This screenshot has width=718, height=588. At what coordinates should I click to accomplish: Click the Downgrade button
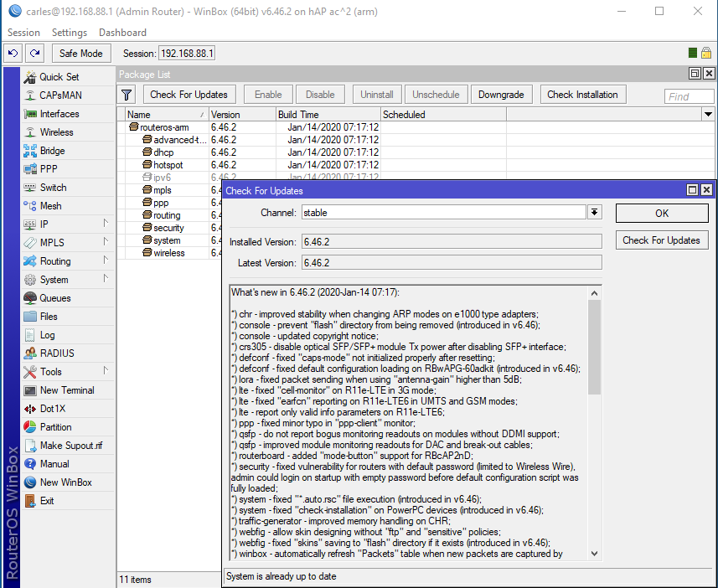pyautogui.click(x=501, y=95)
